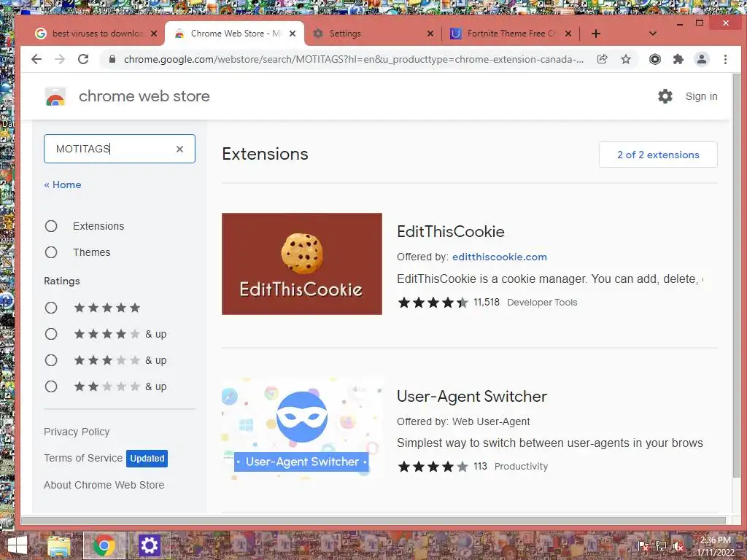The width and height of the screenshot is (747, 560).
Task: Click User-Agent Switcher's 113 rating count
Action: click(x=480, y=466)
